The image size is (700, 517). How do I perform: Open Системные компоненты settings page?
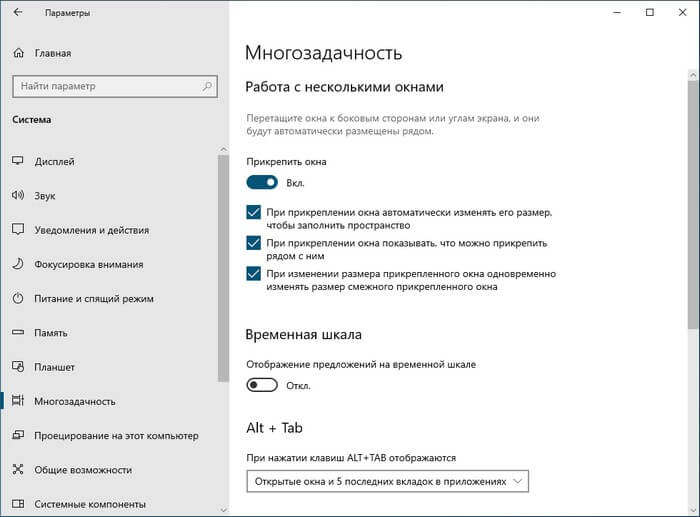coord(90,504)
